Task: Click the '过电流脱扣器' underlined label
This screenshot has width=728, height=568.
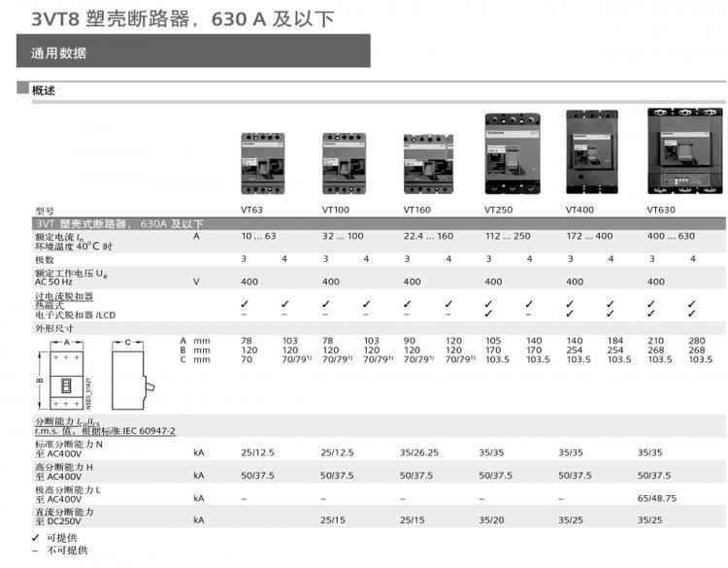Action: coord(64,296)
